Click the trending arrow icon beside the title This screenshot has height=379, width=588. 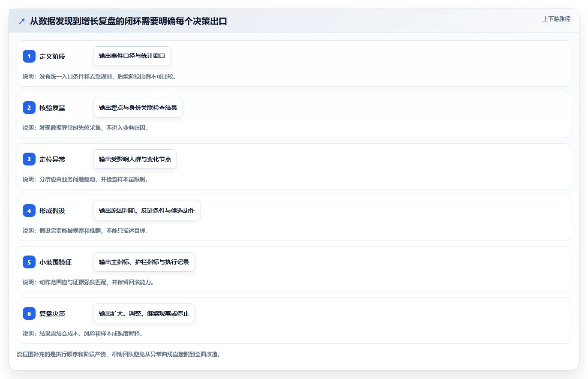pos(22,21)
